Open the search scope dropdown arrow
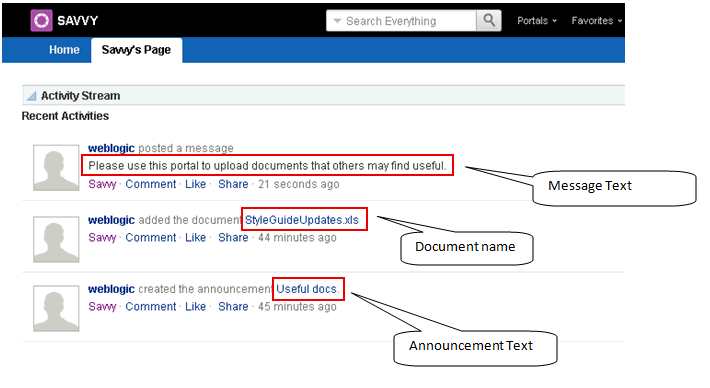This screenshot has width=710, height=388. 337,21
